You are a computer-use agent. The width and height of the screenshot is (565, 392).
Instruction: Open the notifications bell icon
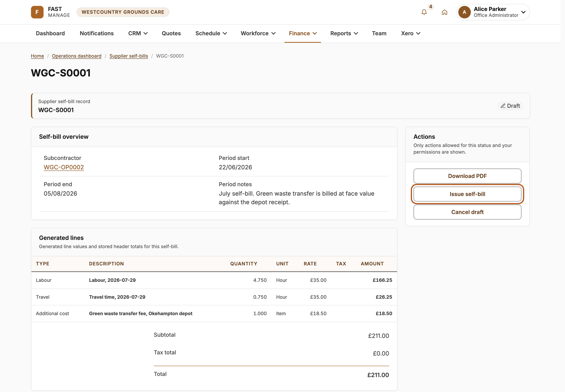point(424,12)
